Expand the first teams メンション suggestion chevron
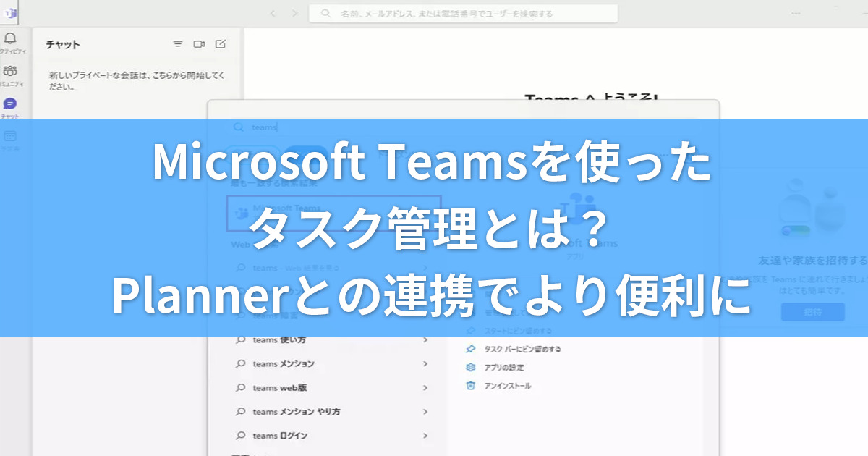The width and height of the screenshot is (868, 456). click(425, 364)
